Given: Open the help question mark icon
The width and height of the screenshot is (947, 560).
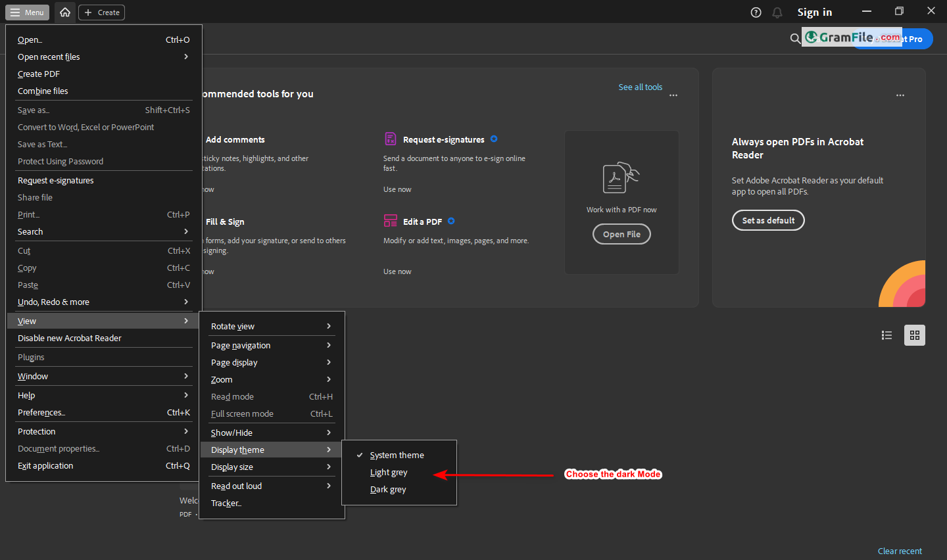Looking at the screenshot, I should (756, 12).
